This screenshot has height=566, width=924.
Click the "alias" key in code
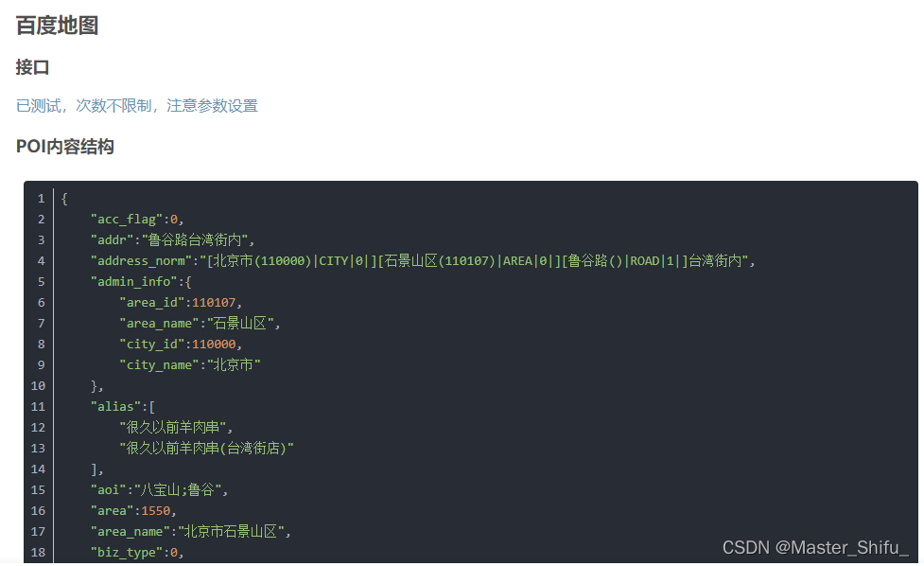click(x=113, y=406)
